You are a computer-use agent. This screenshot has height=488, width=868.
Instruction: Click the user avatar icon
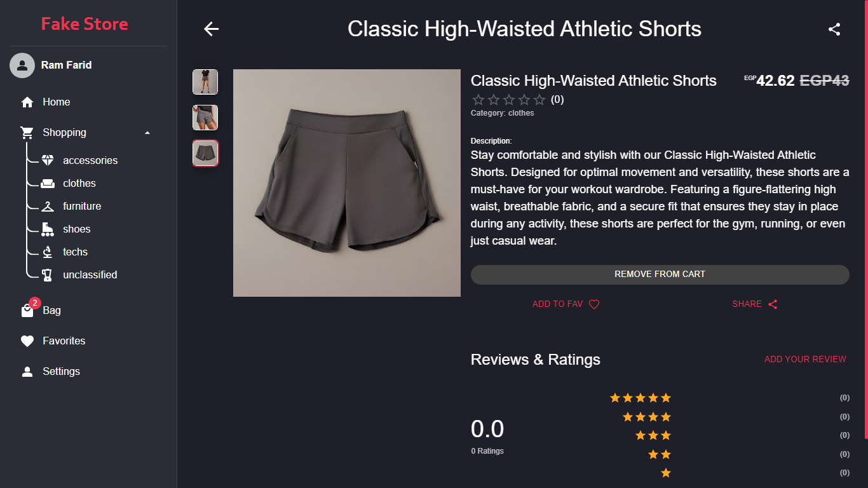[22, 65]
